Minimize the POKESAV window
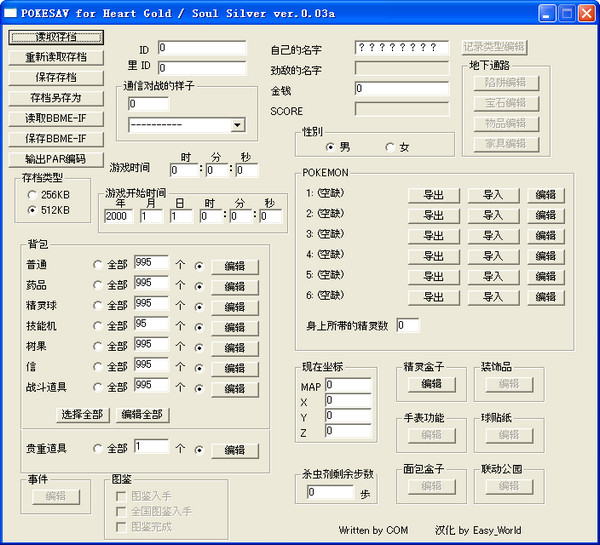 point(547,14)
